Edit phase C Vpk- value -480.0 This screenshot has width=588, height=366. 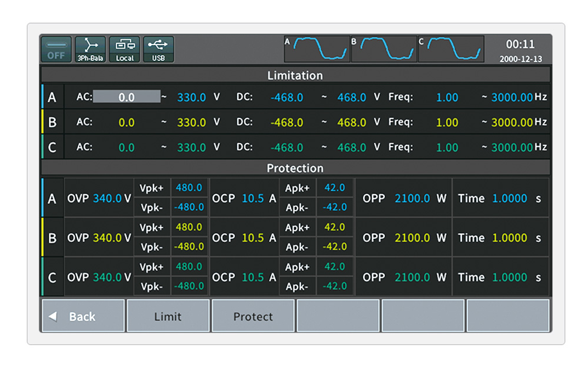tap(189, 286)
